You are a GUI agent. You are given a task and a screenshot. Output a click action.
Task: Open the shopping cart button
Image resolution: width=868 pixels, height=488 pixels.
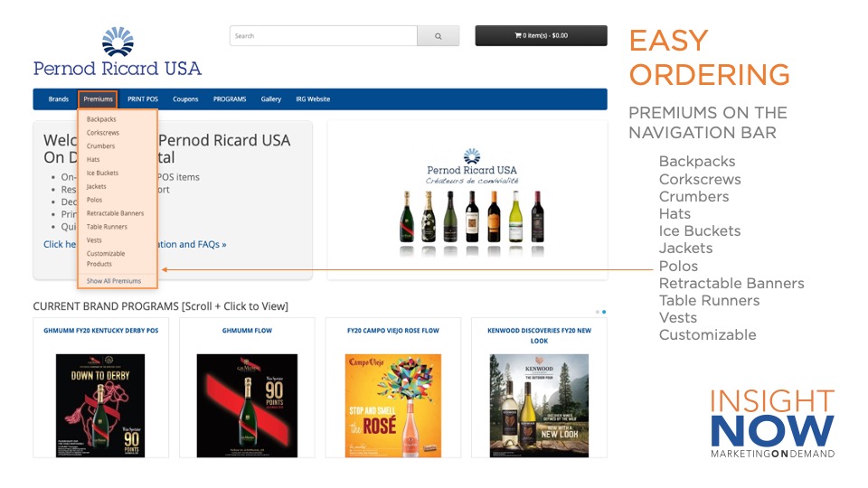541,36
